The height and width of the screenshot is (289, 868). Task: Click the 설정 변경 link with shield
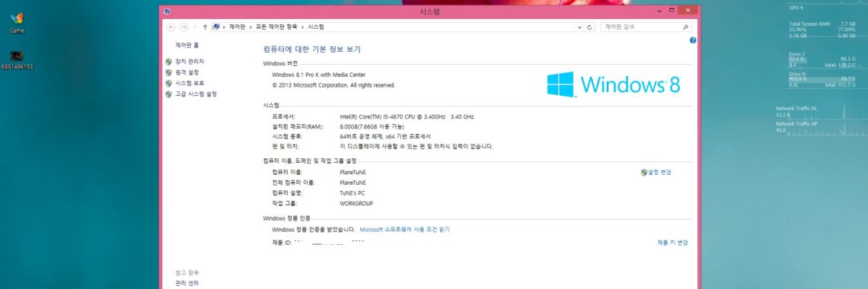pyautogui.click(x=659, y=173)
